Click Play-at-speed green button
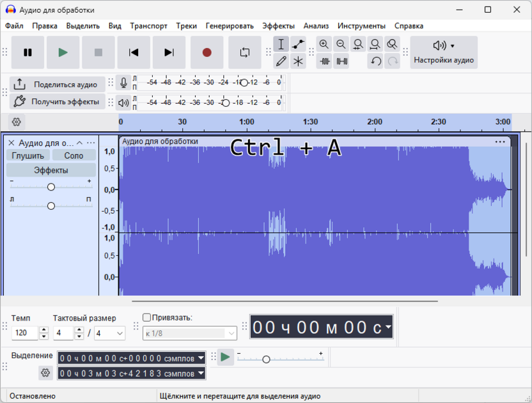532x403 pixels. coord(225,357)
